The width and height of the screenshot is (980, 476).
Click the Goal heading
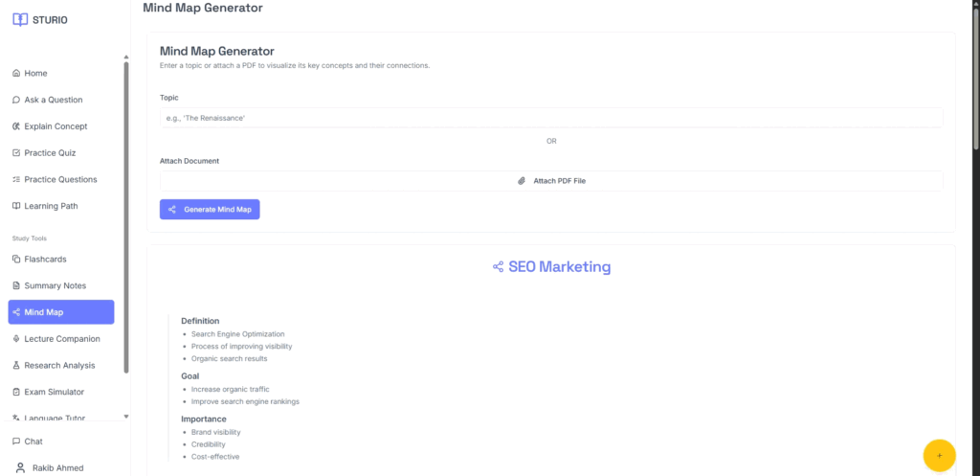pos(190,376)
